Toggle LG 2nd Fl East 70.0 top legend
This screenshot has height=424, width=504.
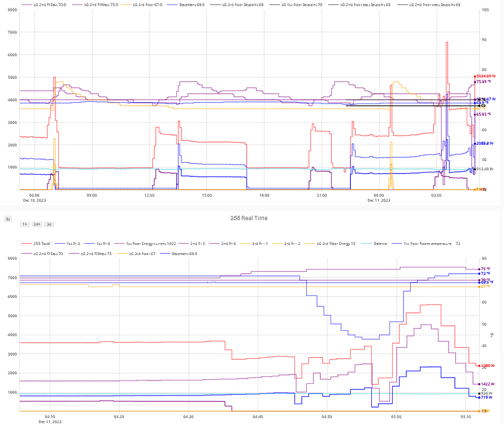[x=44, y=5]
